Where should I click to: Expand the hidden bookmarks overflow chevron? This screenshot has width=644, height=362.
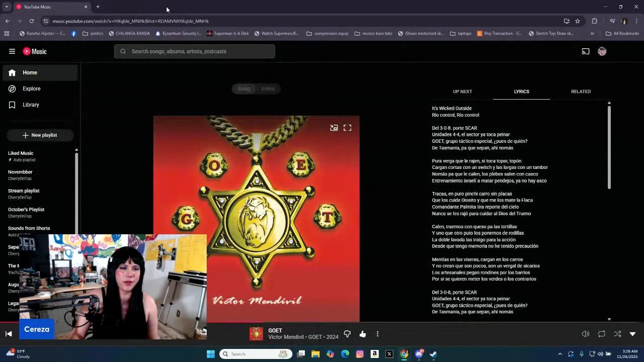[592, 34]
